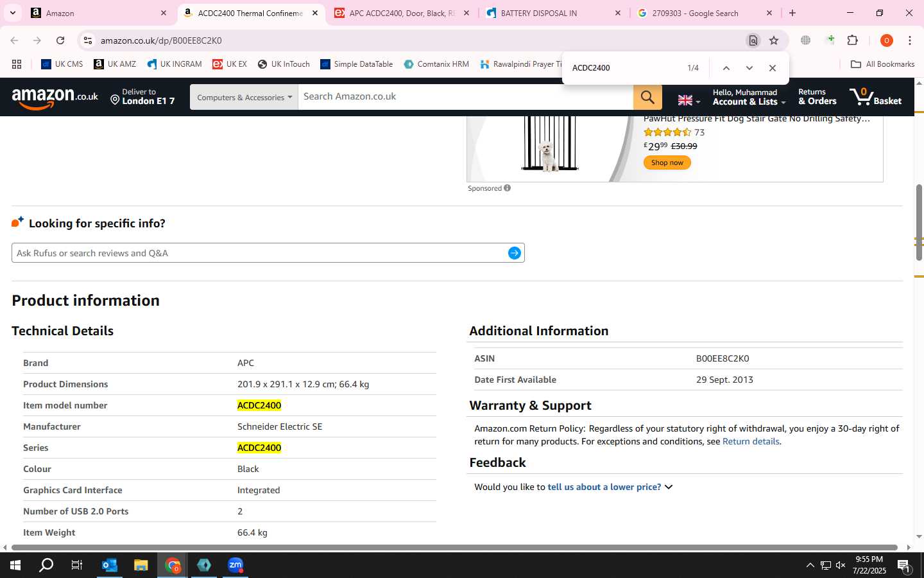
Task: Open UK AMZ bookmark
Action: 115,64
